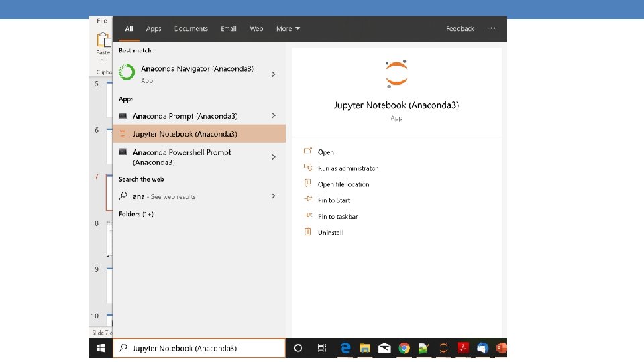Open the More filter dropdown
The height and width of the screenshot is (362, 644).
(288, 29)
